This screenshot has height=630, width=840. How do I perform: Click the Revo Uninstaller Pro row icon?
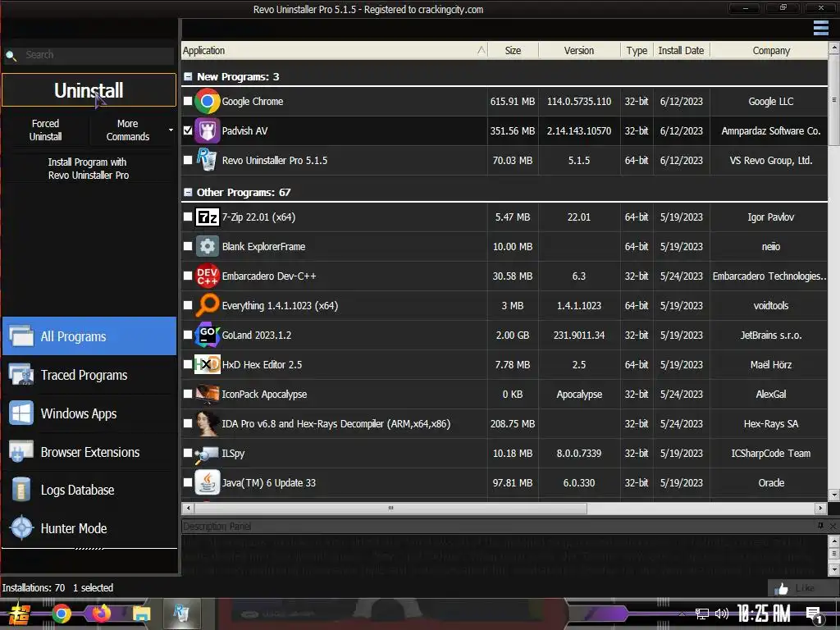click(x=208, y=160)
